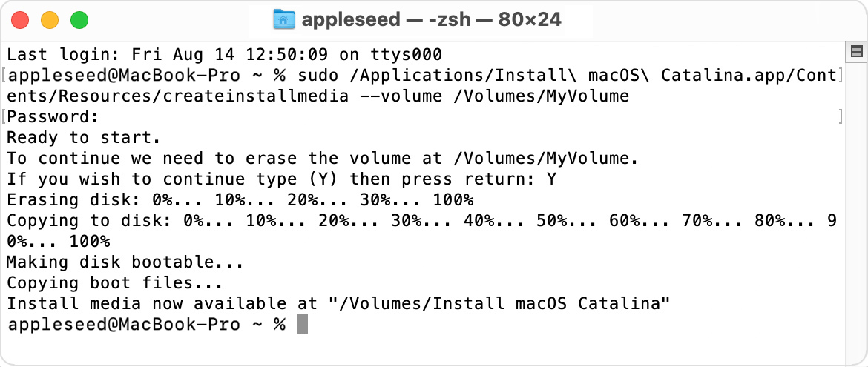Click the "/Volumes/Install macOS Catalina" path text
Screen dimensions: 868x367
pos(499,304)
